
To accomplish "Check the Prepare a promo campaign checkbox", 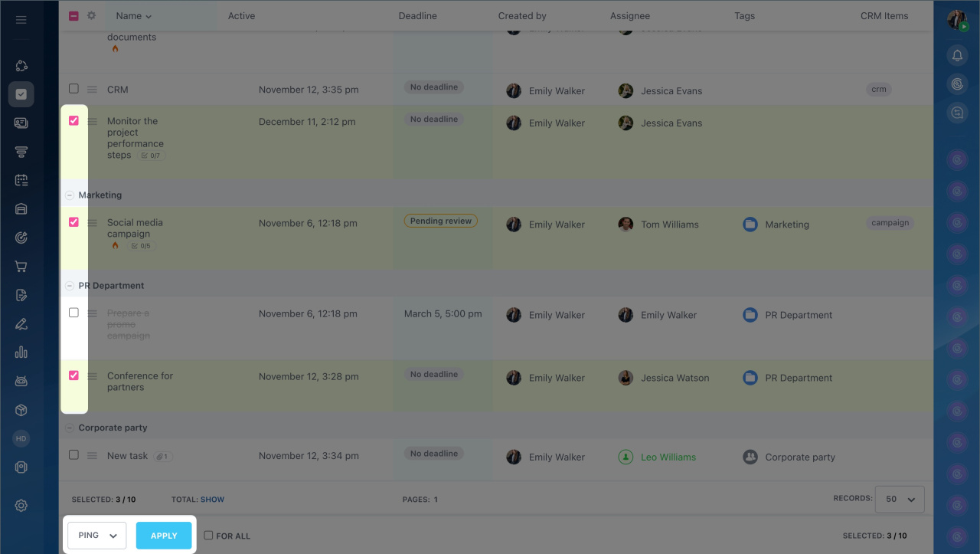I will [73, 313].
